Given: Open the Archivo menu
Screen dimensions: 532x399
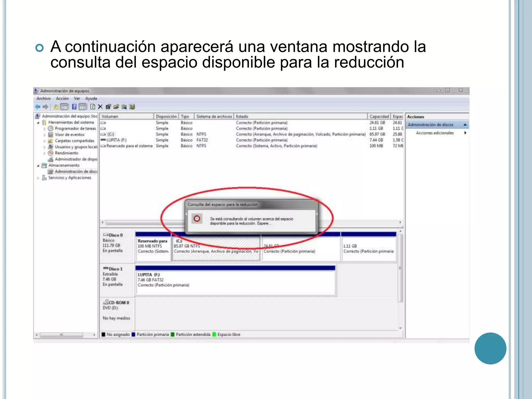Looking at the screenshot, I should (x=43, y=98).
